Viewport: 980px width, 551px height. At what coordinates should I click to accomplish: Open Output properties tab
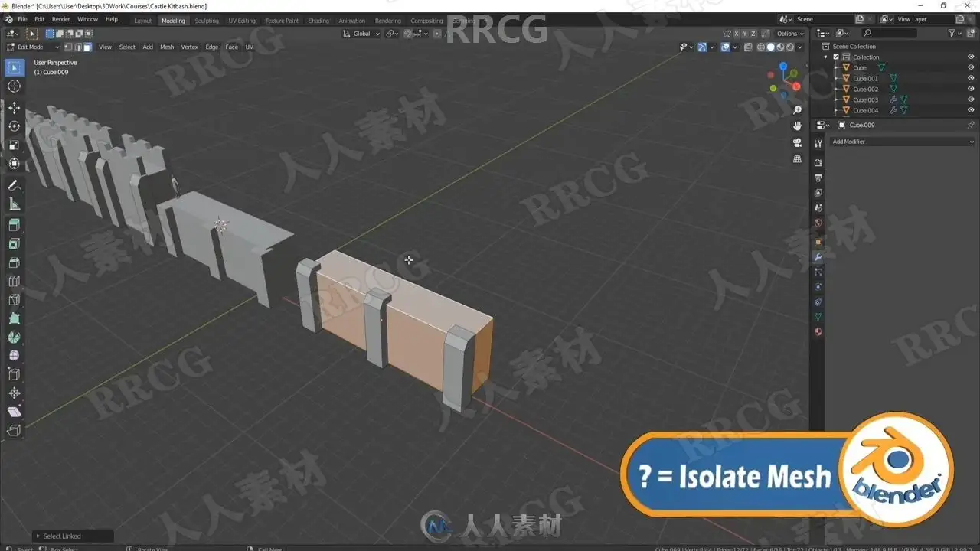coord(818,178)
